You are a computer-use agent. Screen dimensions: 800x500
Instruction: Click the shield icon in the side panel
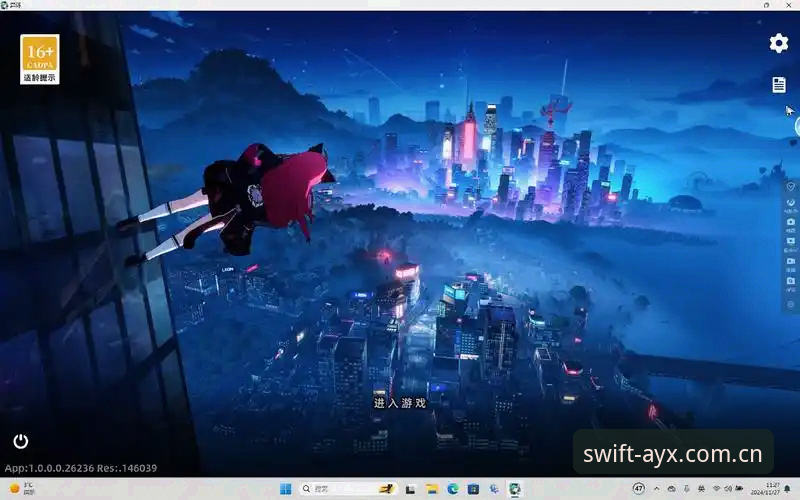click(x=790, y=187)
